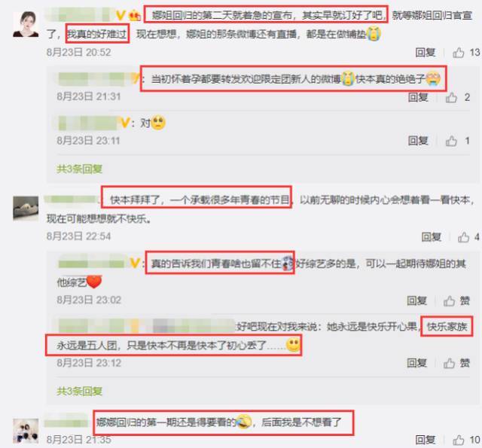482x448 pixels.
Task: Reply to the 22:54 comment
Action: (x=432, y=237)
